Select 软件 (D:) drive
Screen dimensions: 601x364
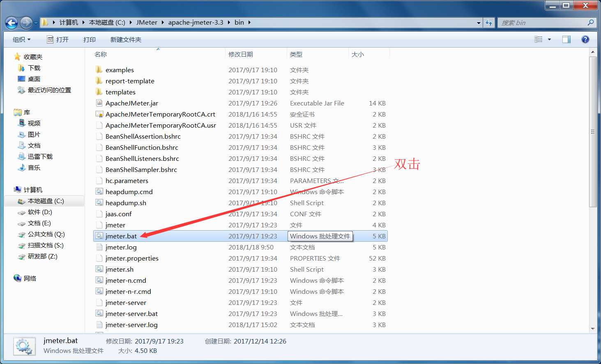coord(40,212)
